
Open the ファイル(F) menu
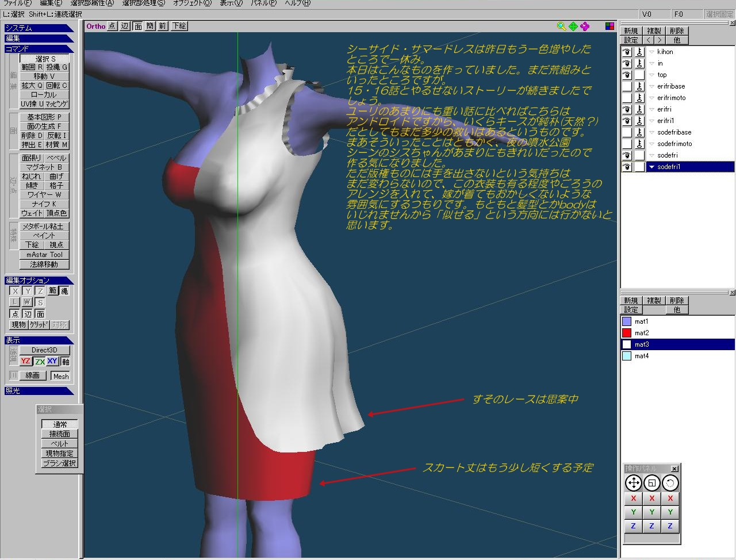click(17, 3)
